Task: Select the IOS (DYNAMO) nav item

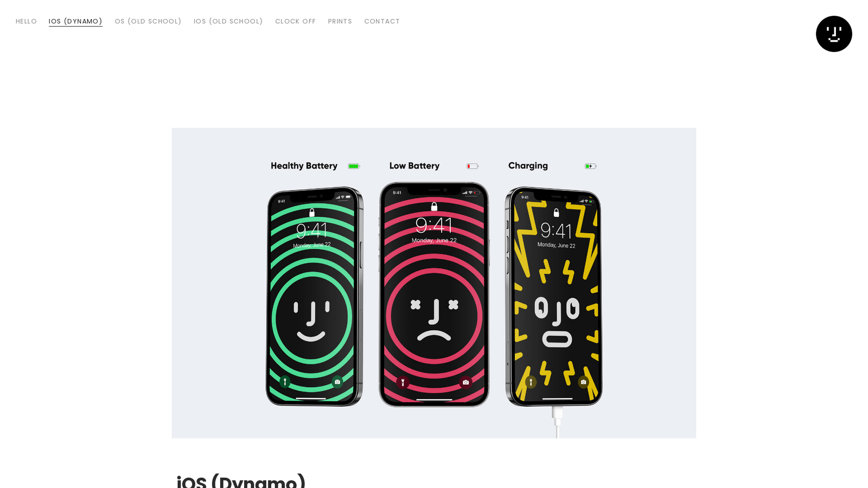Action: coord(75,22)
